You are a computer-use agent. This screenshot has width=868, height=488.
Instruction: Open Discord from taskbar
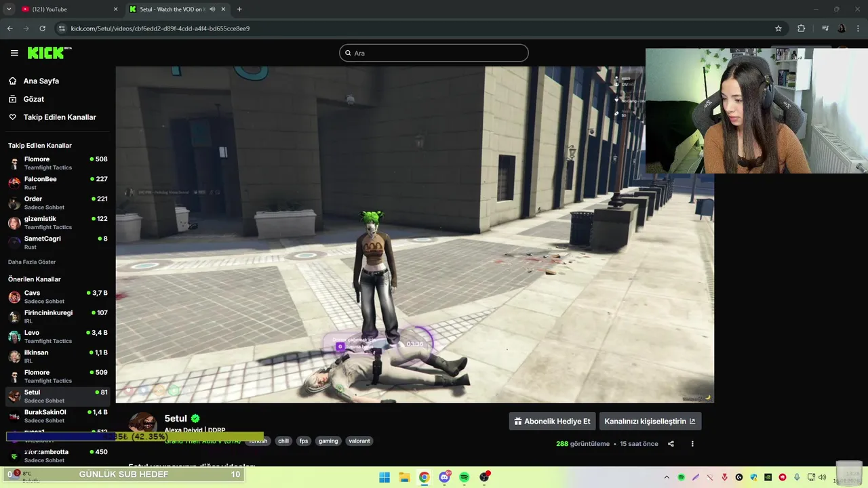(444, 477)
